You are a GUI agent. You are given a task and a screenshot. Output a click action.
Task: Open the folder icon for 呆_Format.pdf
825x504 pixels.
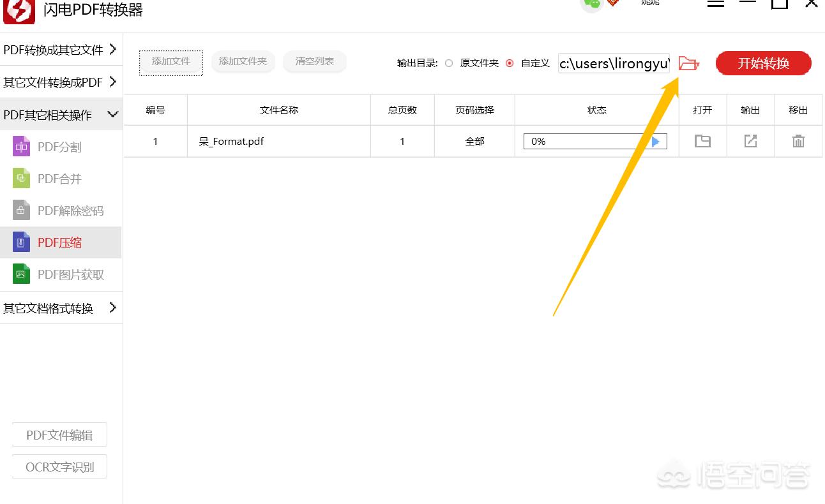[702, 141]
